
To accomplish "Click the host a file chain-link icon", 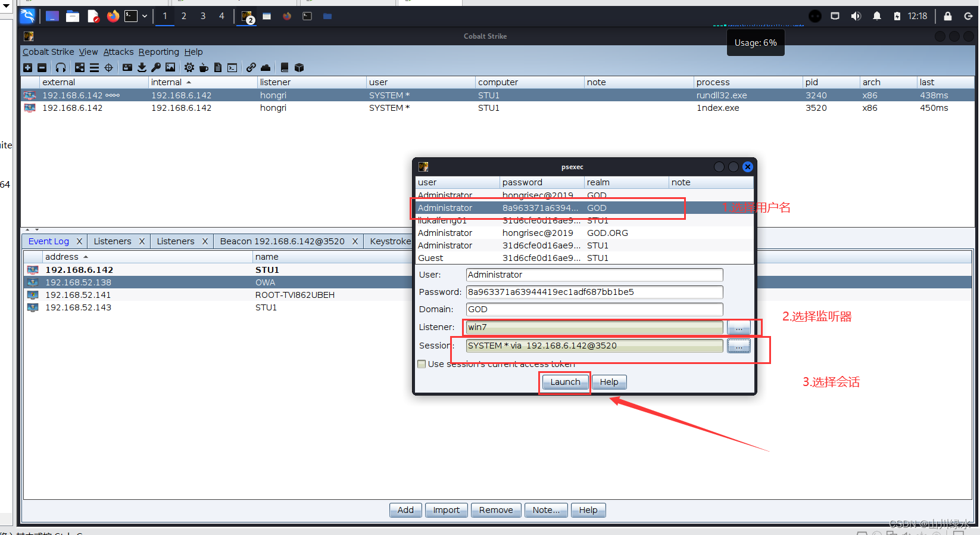I will pyautogui.click(x=251, y=68).
